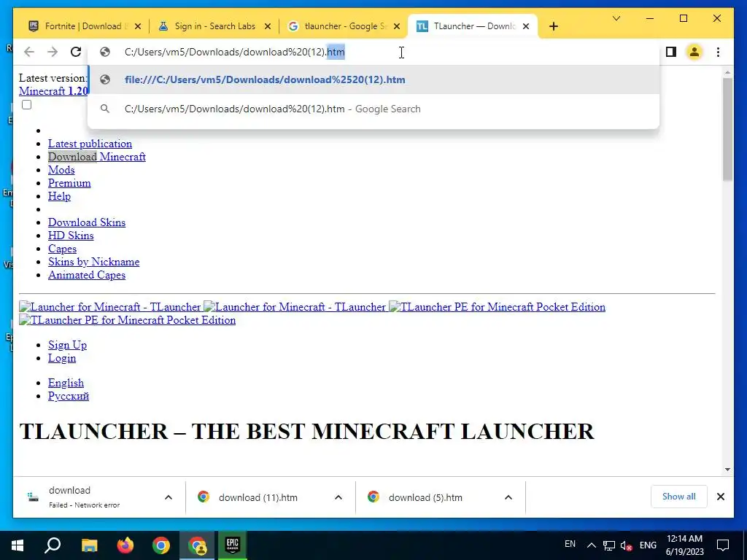Tick the checkbox under Latest version
Image resolution: width=747 pixels, height=560 pixels.
pos(27,105)
